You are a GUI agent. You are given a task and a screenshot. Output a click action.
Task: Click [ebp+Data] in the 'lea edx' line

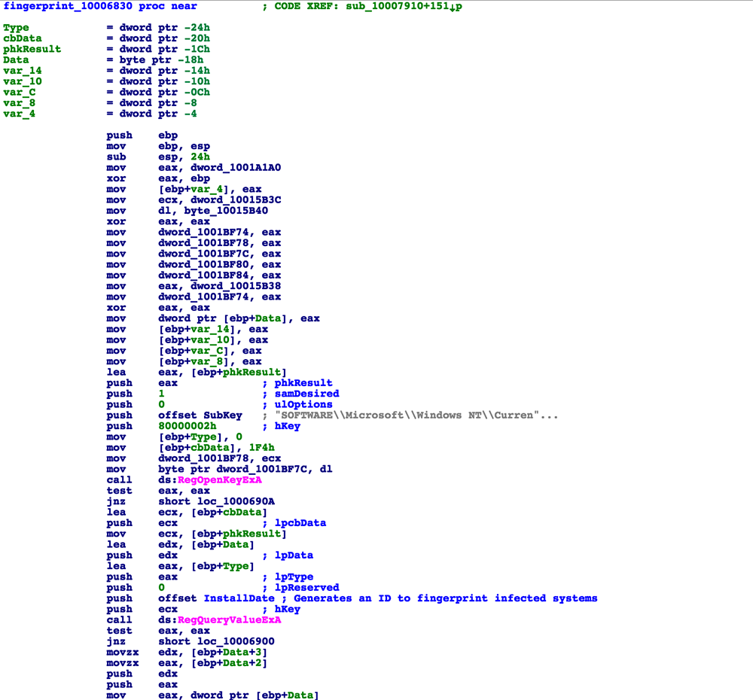tap(223, 544)
